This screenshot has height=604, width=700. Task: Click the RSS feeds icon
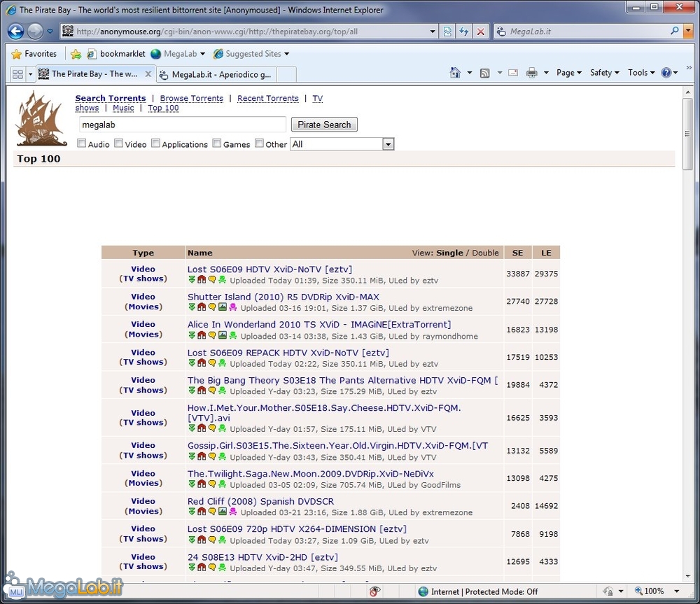[485, 73]
